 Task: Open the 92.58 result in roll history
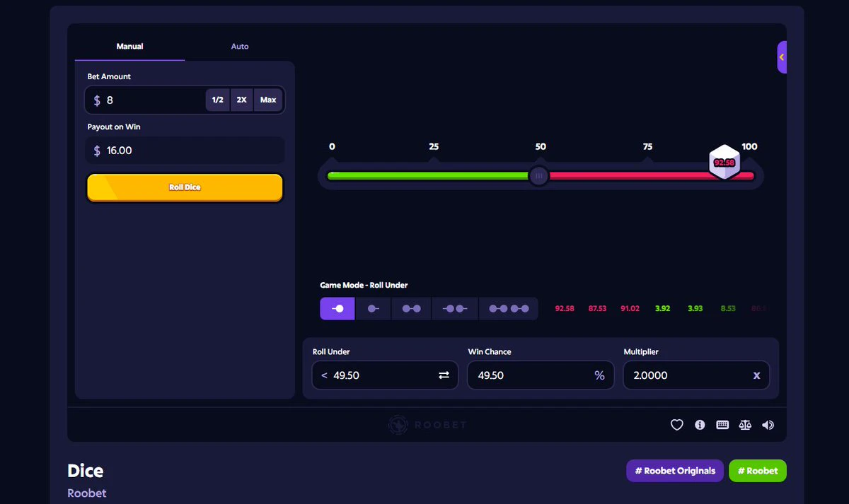pyautogui.click(x=565, y=309)
